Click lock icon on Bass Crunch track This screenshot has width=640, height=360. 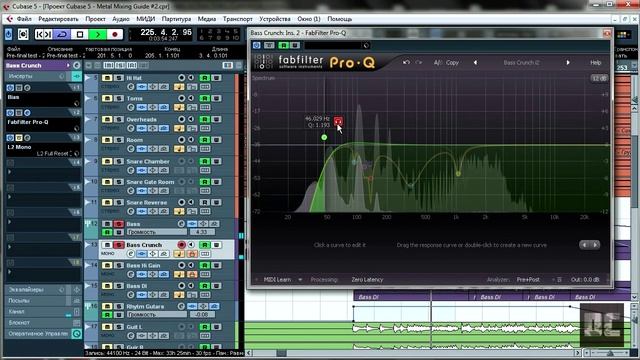coord(192,254)
